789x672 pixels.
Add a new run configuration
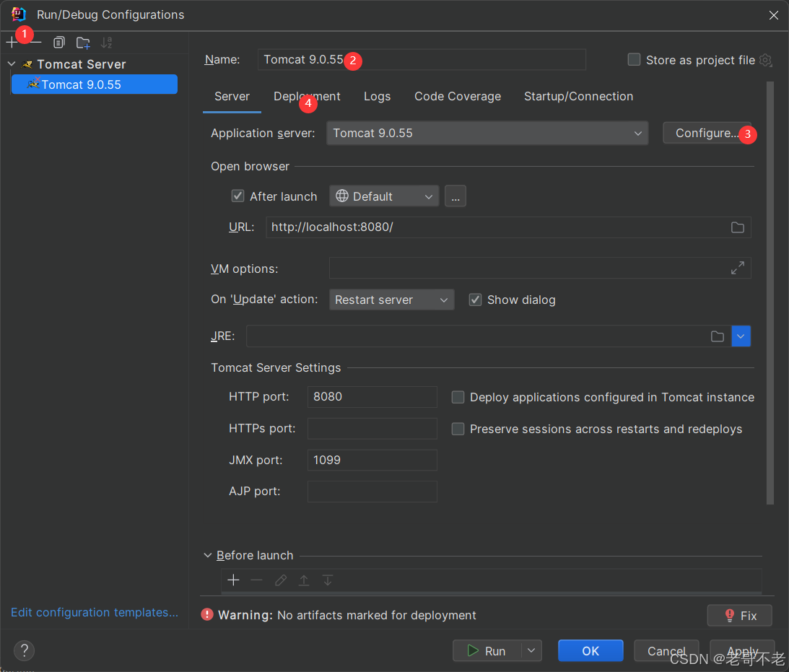[x=12, y=43]
